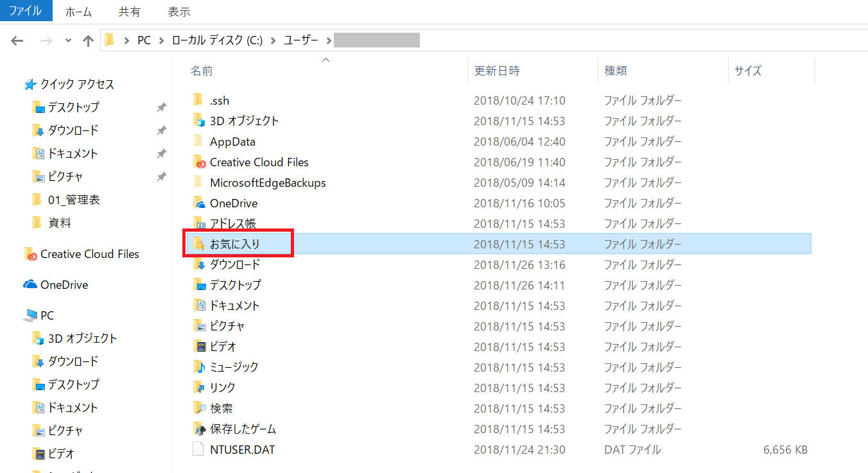Select クイック アクセス star icon
868x473 pixels.
pyautogui.click(x=30, y=85)
